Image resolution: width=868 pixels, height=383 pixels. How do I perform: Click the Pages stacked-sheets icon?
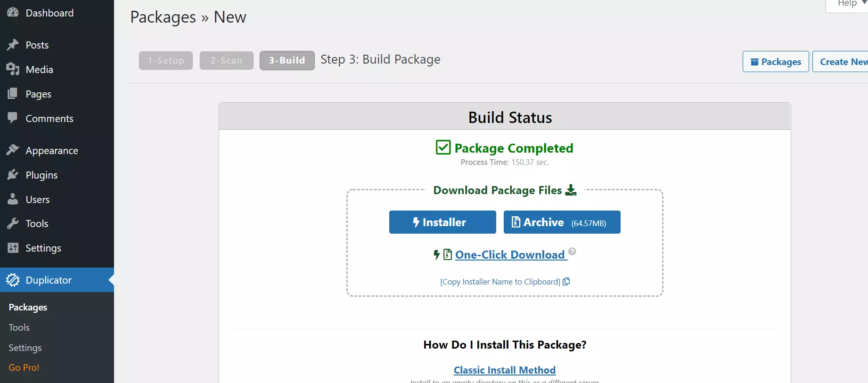click(x=13, y=94)
